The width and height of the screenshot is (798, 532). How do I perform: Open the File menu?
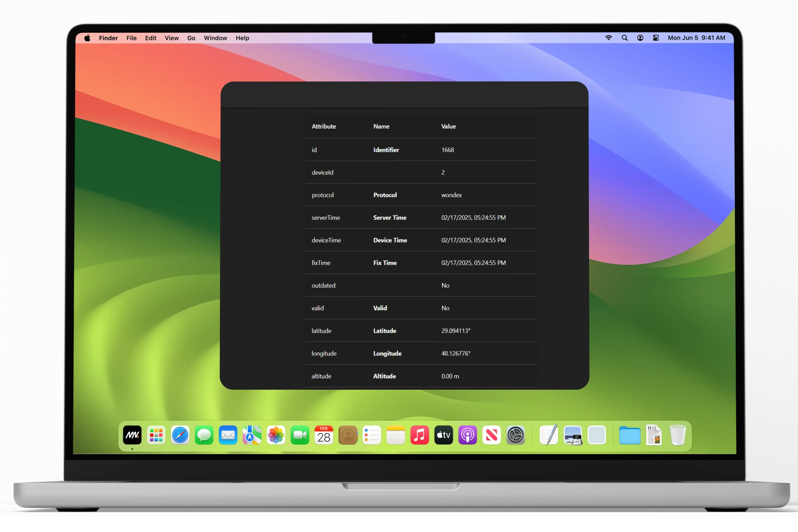(x=131, y=38)
